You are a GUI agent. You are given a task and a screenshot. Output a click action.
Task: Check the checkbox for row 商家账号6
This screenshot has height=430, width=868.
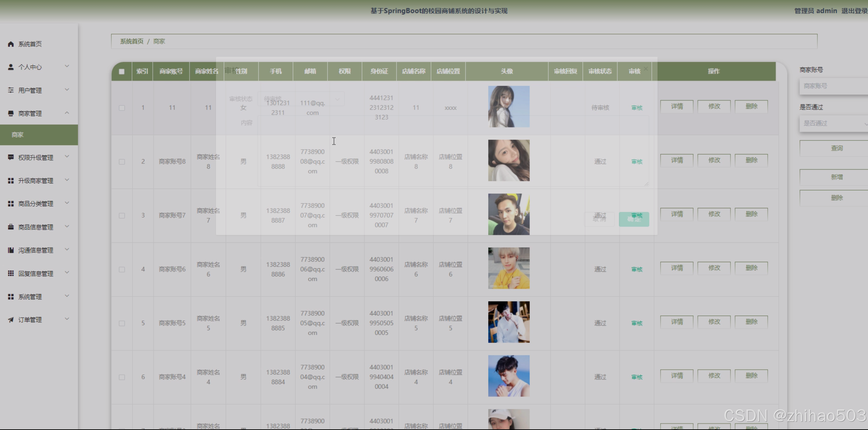(x=122, y=269)
